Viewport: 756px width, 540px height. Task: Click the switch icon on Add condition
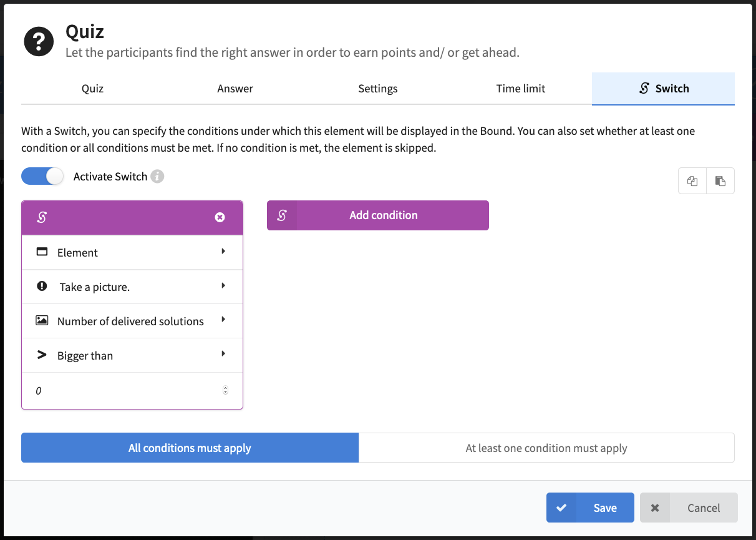(x=282, y=215)
